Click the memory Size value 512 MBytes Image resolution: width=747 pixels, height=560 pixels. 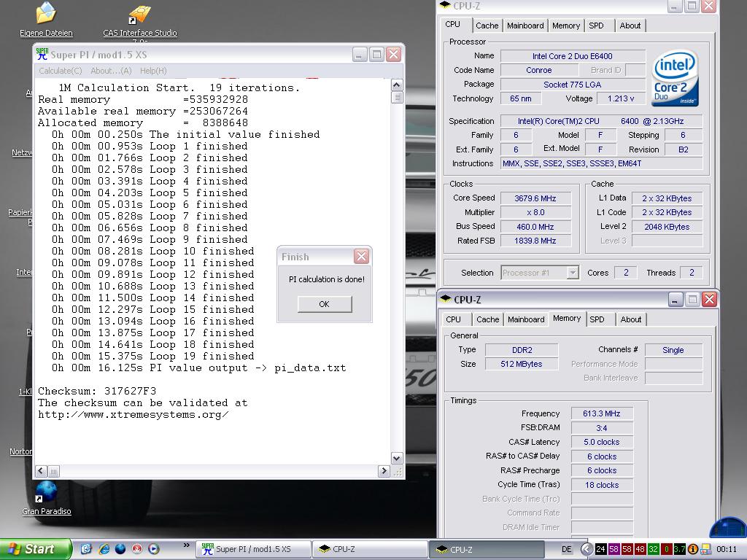pos(521,364)
